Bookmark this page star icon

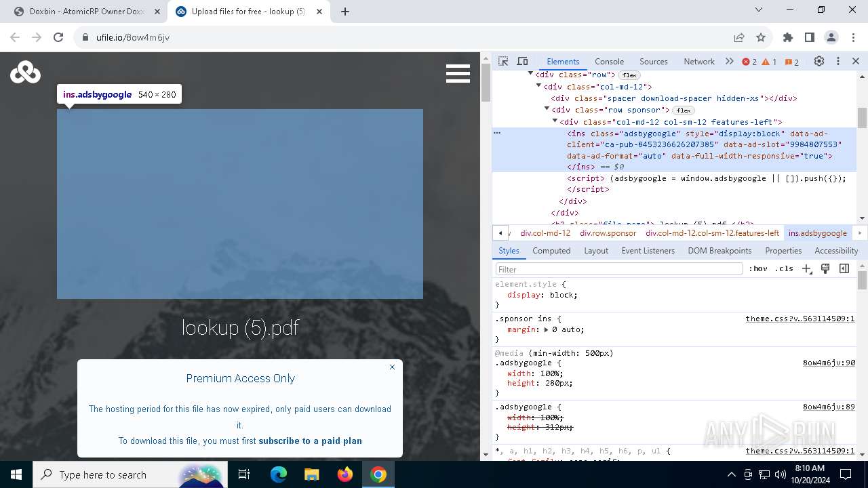[761, 37]
